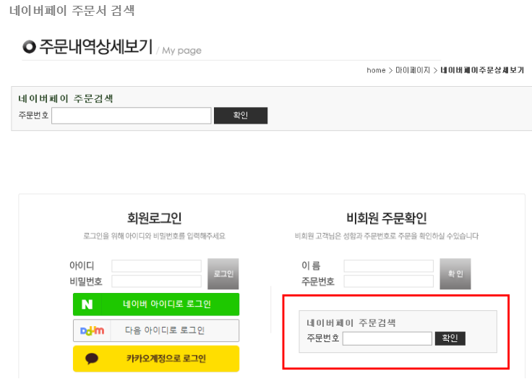
Task: Click 주문번호 field in red-outlined box
Action: click(x=387, y=338)
